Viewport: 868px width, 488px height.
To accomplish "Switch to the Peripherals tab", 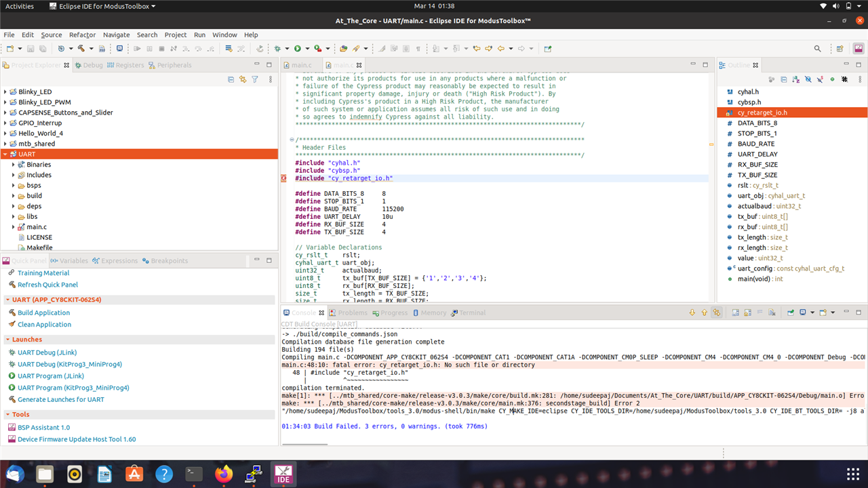I will tap(170, 65).
